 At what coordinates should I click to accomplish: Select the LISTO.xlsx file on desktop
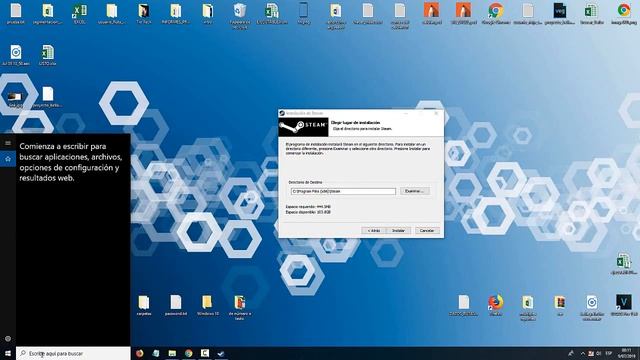47,56
